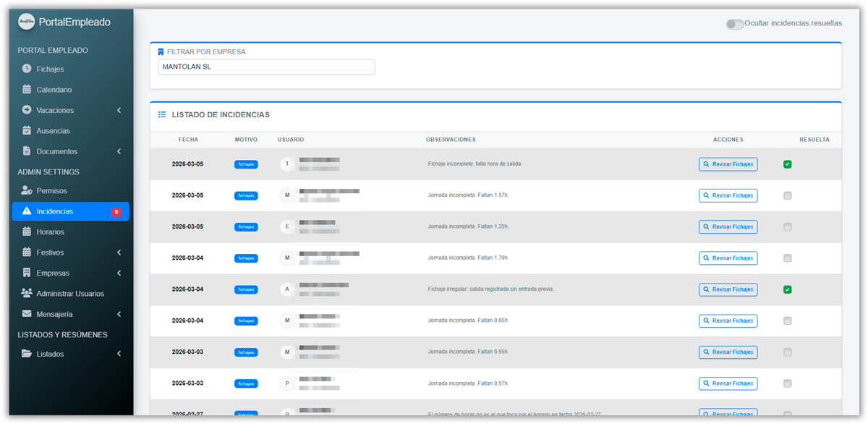The height and width of the screenshot is (424, 868).
Task: Click the company filter field MANTOLAN SL
Action: pyautogui.click(x=266, y=67)
